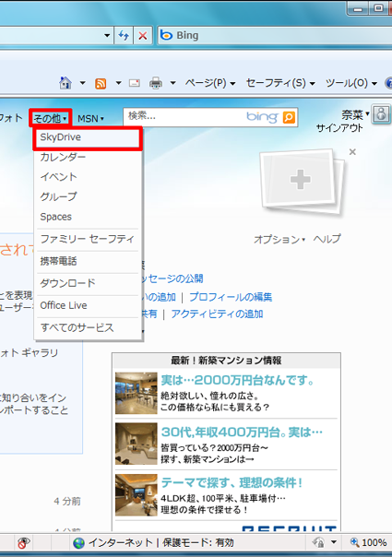Select イベント from the menu

(x=88, y=176)
